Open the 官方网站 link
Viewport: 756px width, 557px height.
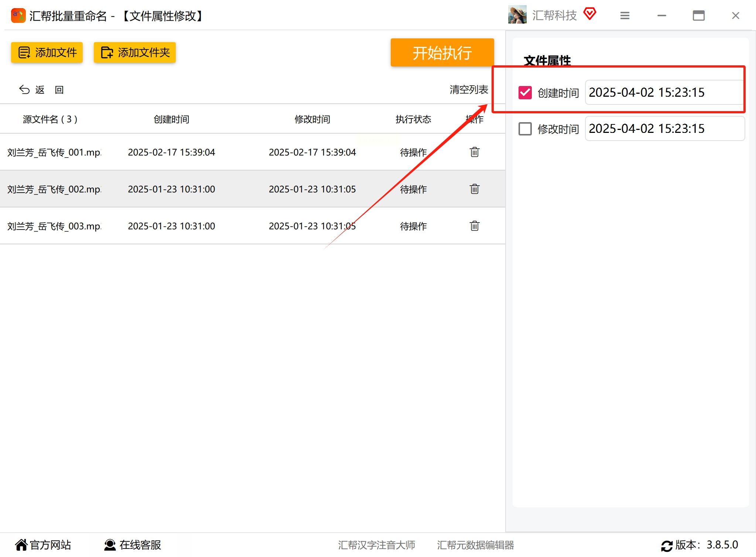pos(43,545)
